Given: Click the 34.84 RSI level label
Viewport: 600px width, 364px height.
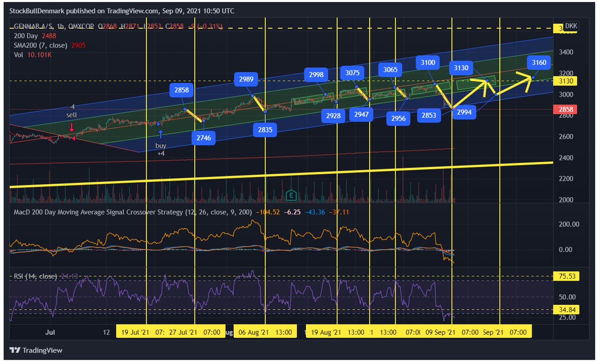Looking at the screenshot, I should click(567, 310).
